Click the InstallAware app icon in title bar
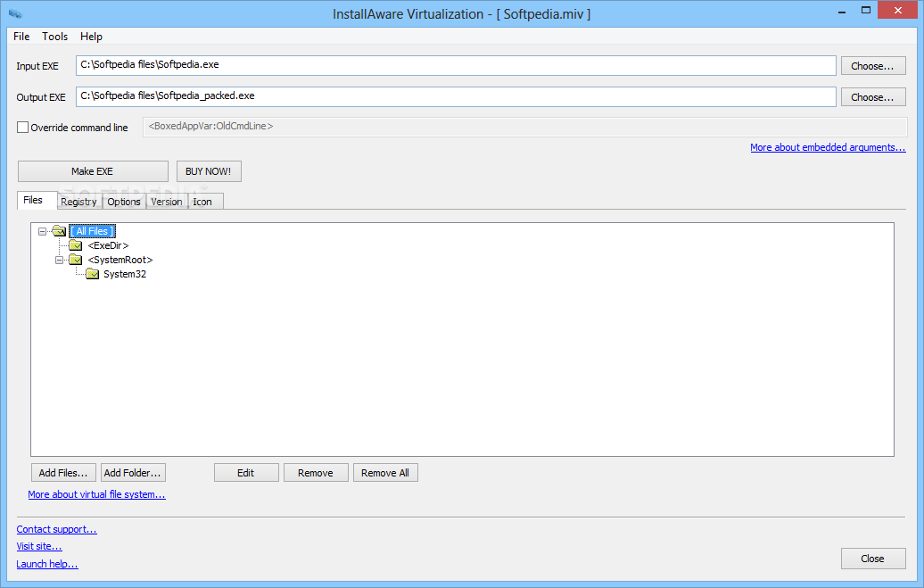Viewport: 924px width, 588px height. point(15,13)
